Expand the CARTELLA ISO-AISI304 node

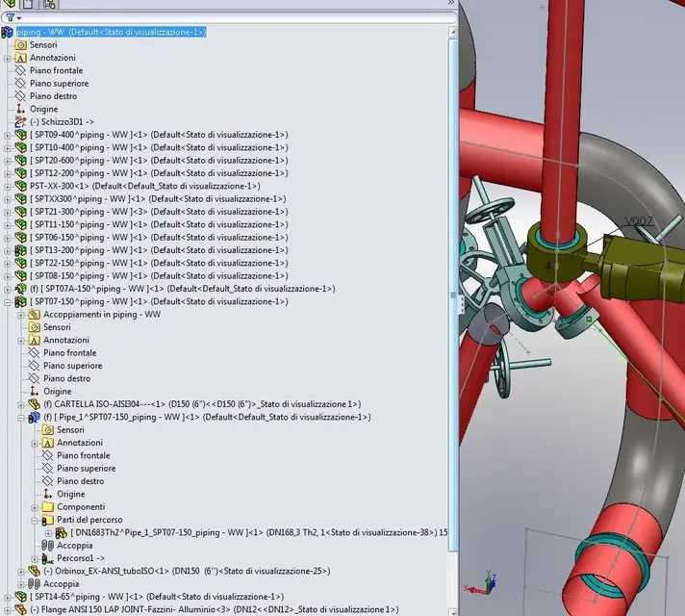(21, 405)
